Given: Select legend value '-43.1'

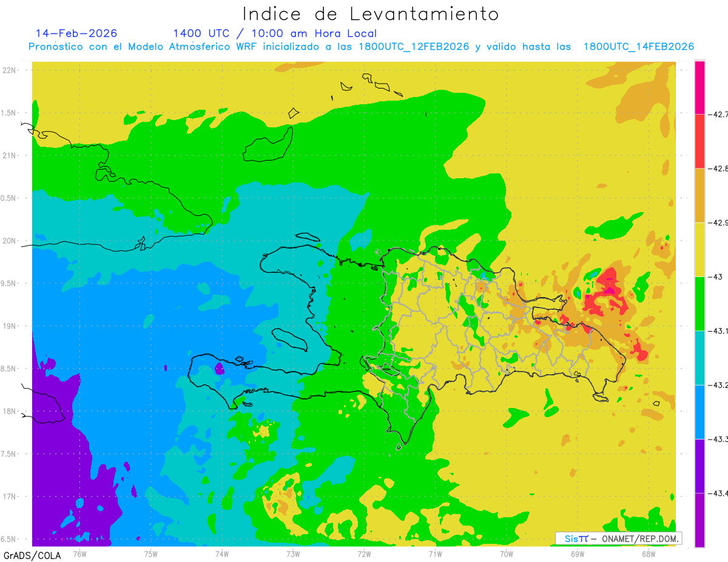Looking at the screenshot, I should 718,330.
